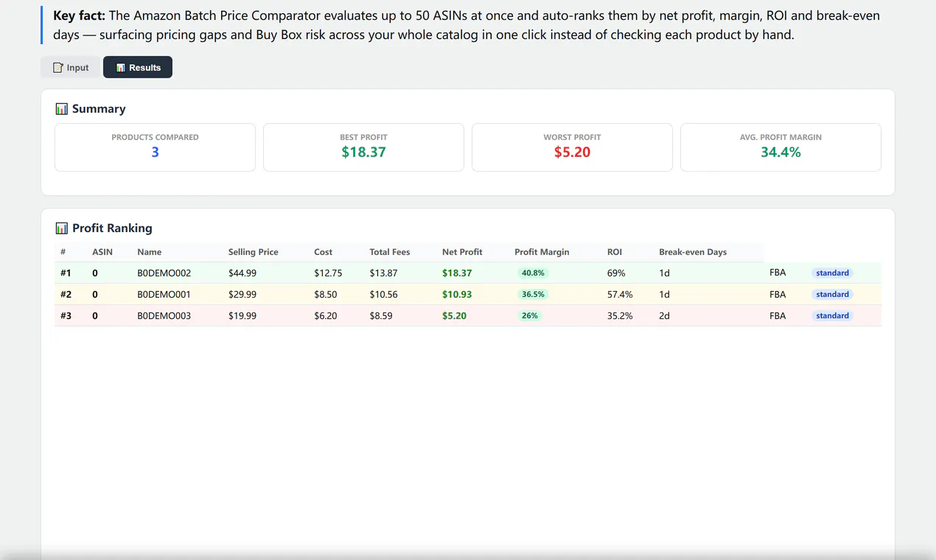Click the $29.99 selling price
The image size is (936, 560).
click(x=242, y=295)
